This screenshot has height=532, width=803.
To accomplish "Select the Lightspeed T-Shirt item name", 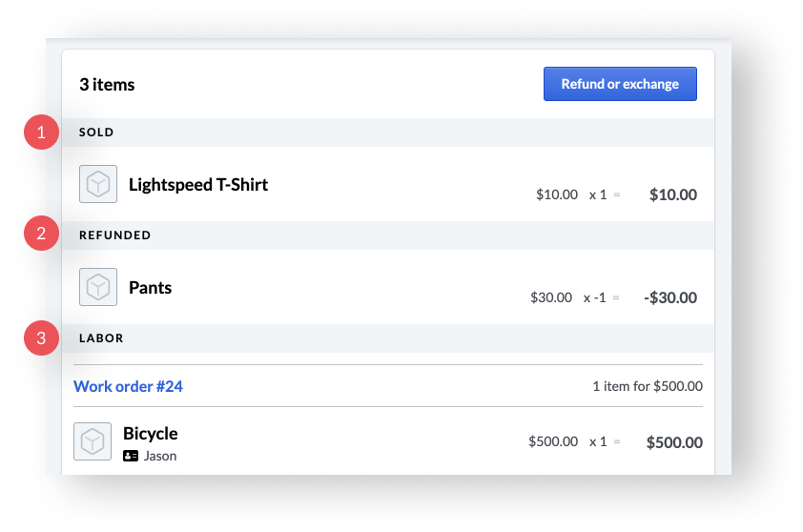I will (x=198, y=185).
